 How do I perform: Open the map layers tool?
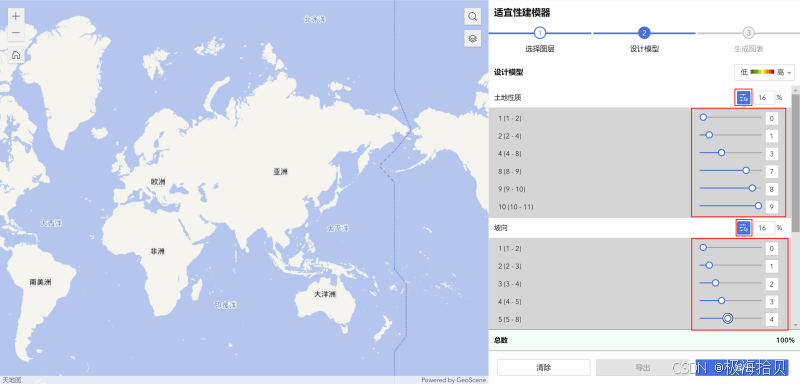point(472,38)
